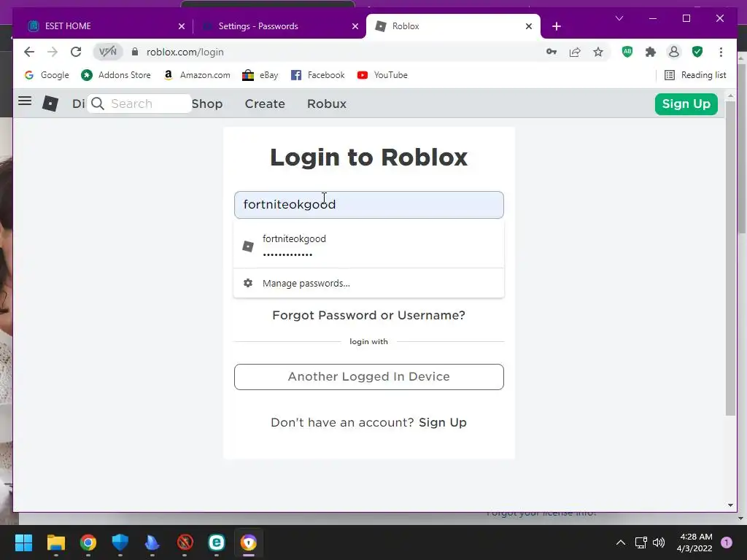The image size is (747, 560).
Task: Open the YouTube bookmark
Action: coord(382,75)
